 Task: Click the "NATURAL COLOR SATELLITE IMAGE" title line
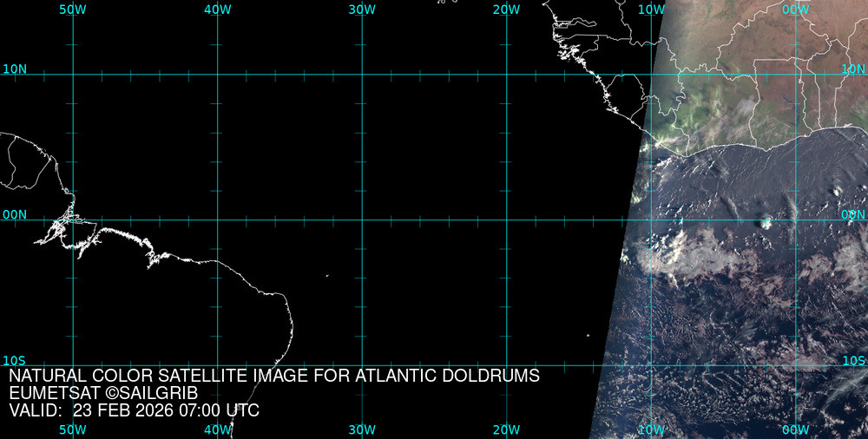pyautogui.click(x=274, y=377)
